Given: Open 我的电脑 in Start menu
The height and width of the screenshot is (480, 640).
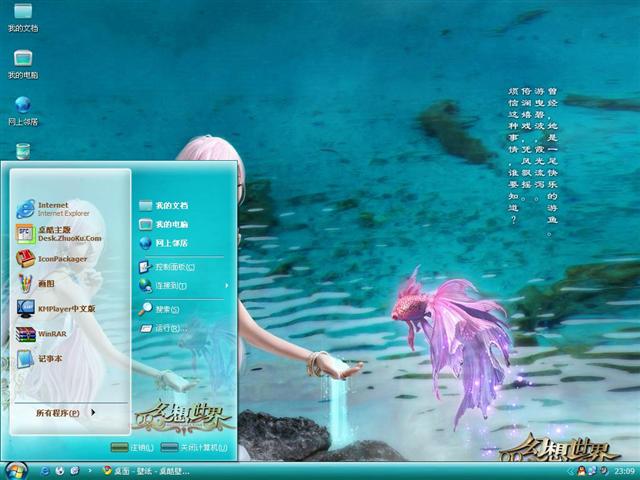Looking at the screenshot, I should click(x=163, y=224).
